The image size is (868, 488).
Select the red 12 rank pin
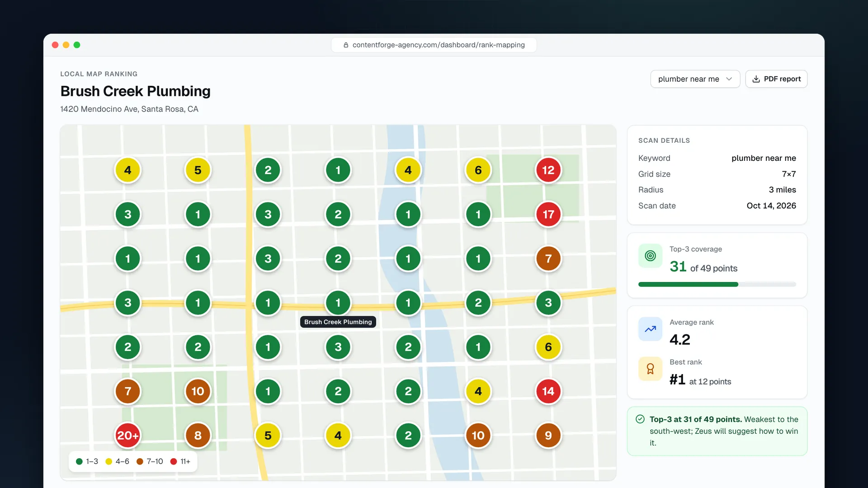tap(548, 170)
